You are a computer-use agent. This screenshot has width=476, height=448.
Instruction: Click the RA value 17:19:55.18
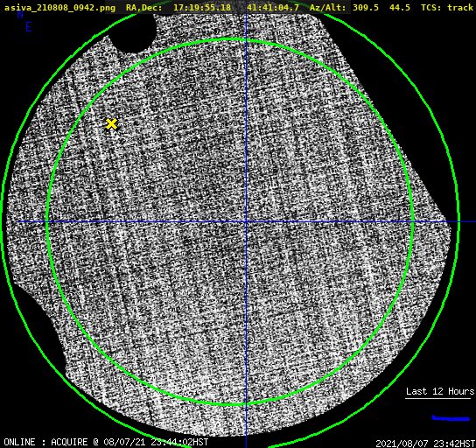[x=202, y=7]
